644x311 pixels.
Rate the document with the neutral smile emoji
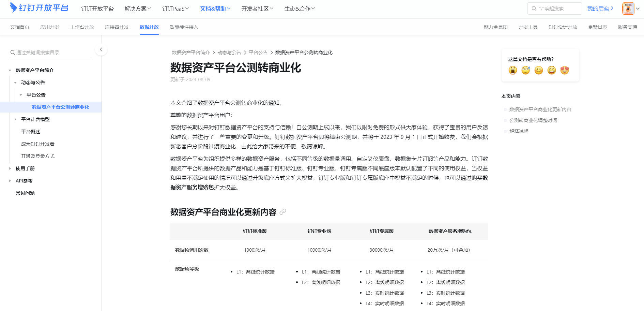(x=539, y=70)
